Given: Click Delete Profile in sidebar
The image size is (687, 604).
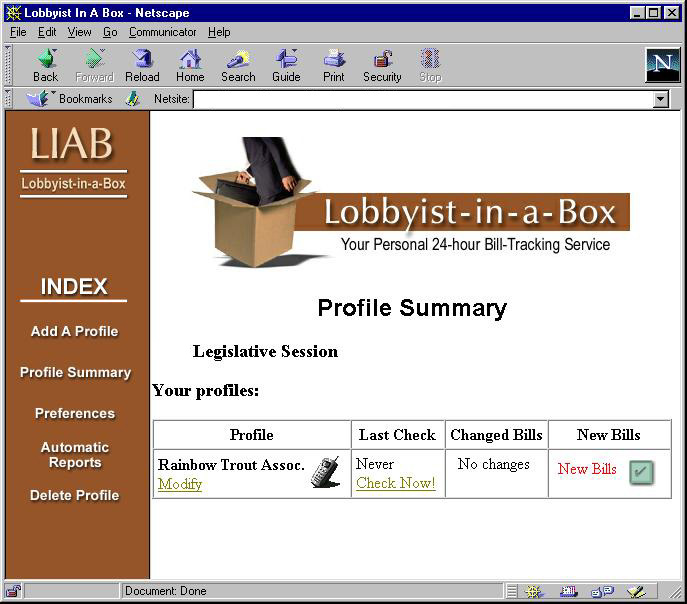Looking at the screenshot, I should pos(74,495).
